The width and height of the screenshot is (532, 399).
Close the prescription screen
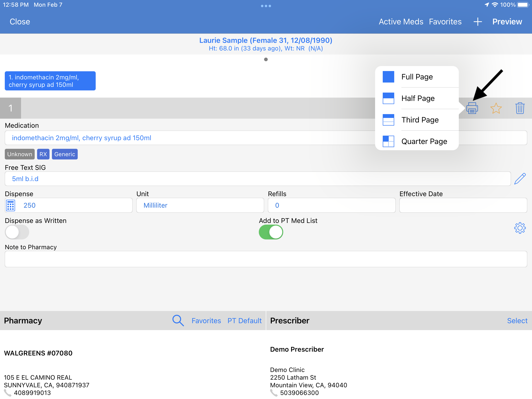pyautogui.click(x=20, y=22)
